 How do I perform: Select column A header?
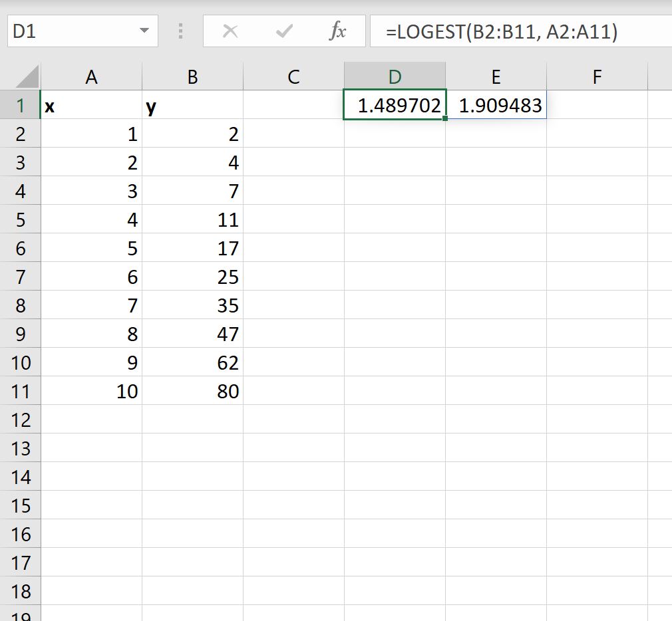91,76
